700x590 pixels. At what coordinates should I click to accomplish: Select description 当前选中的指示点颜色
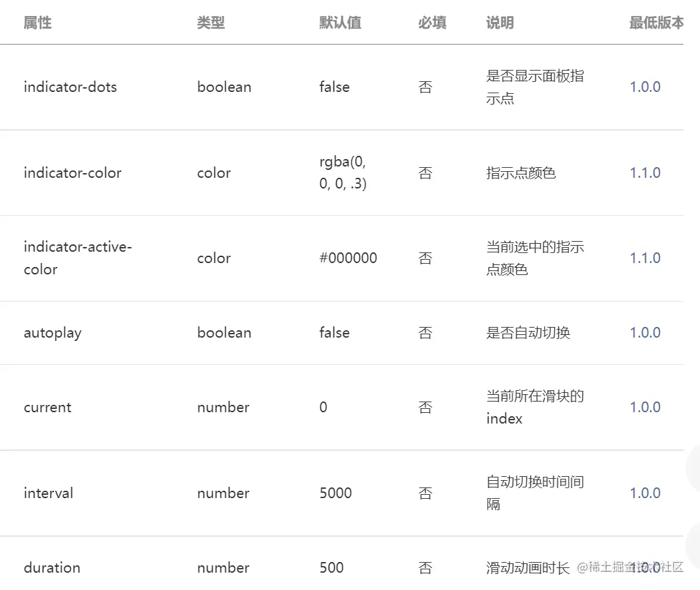point(535,258)
